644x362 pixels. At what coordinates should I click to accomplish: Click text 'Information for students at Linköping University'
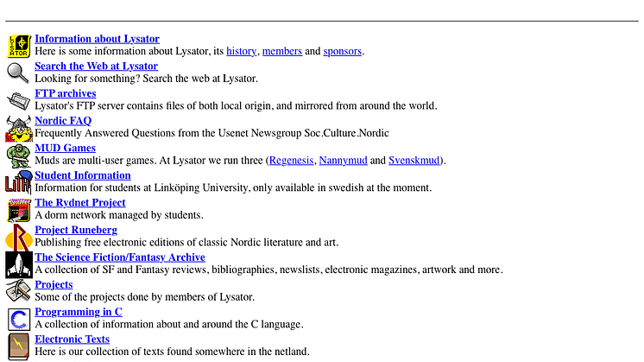(142, 187)
